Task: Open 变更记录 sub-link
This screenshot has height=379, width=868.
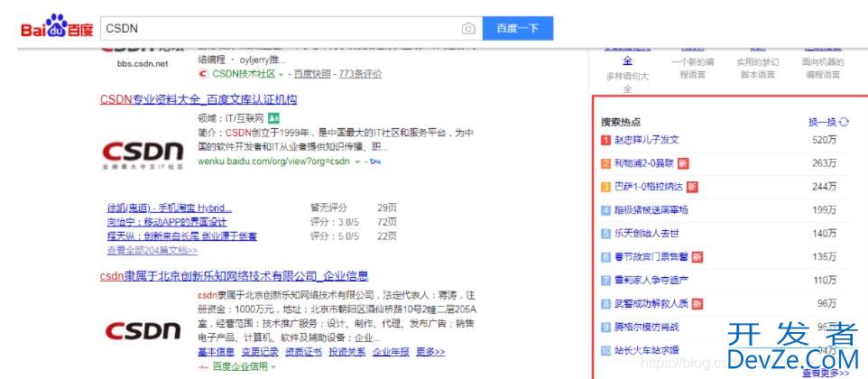Action: pyautogui.click(x=260, y=352)
